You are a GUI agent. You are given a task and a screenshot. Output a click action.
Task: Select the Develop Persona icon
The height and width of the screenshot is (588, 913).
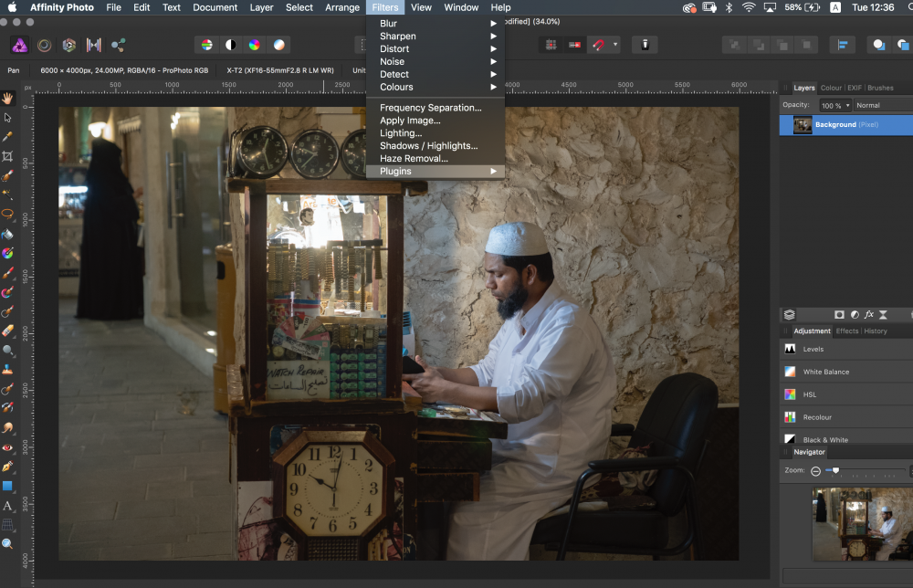click(x=68, y=45)
